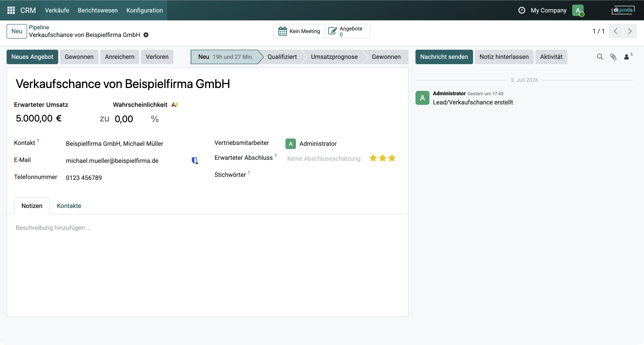The height and width of the screenshot is (345, 644).
Task: Click the Anreichern button
Action: [120, 57]
